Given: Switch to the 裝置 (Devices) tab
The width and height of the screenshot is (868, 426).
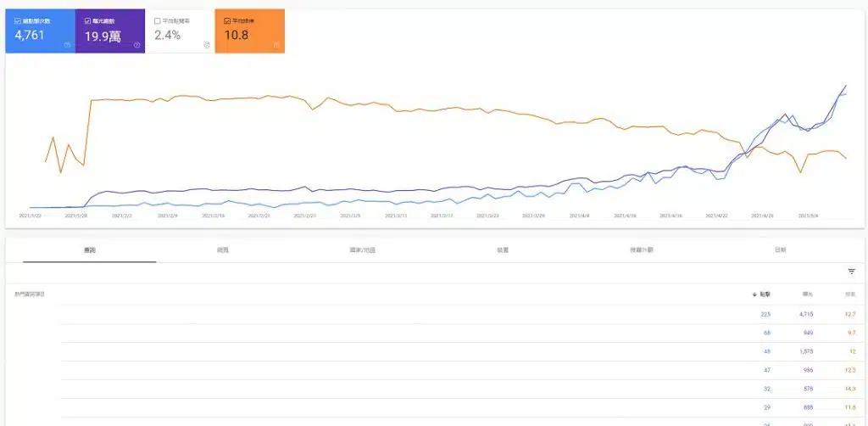Looking at the screenshot, I should click(503, 250).
